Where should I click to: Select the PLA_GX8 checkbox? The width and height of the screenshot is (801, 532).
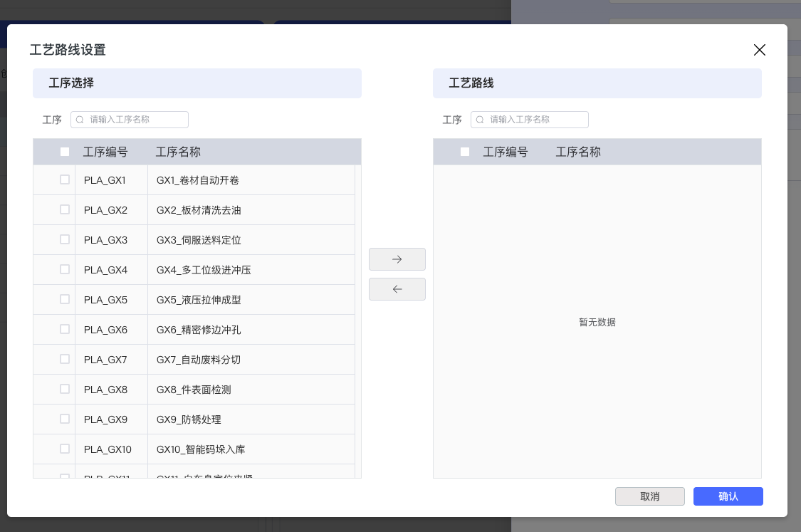click(x=65, y=390)
